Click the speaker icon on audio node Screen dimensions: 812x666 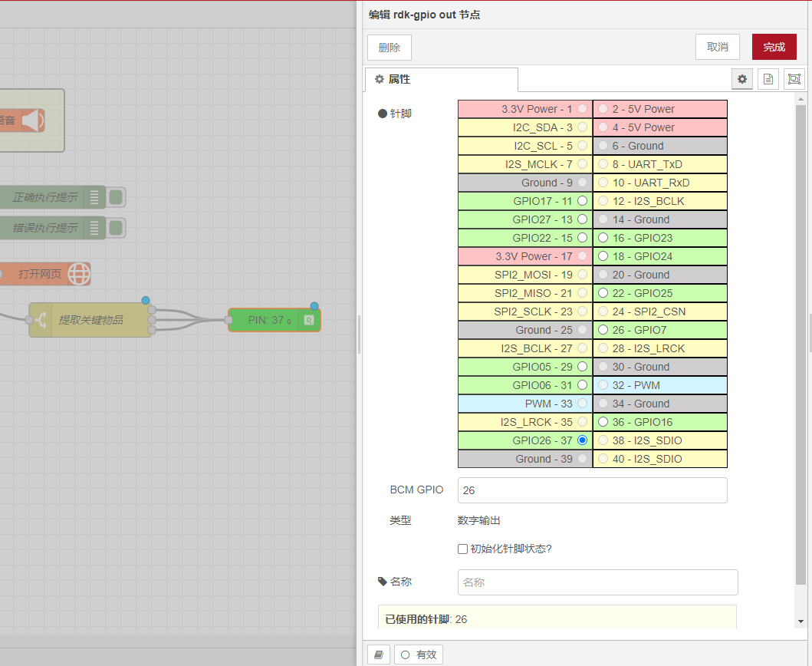click(32, 120)
